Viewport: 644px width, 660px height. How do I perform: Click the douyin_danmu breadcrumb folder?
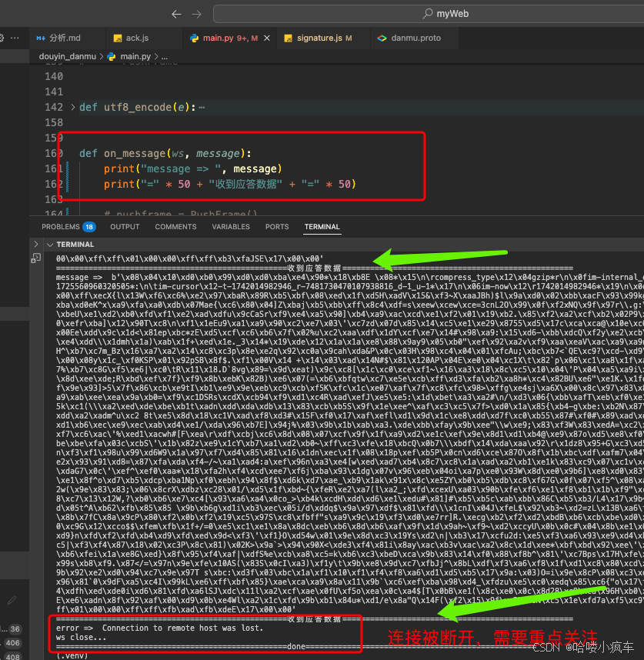[68, 56]
